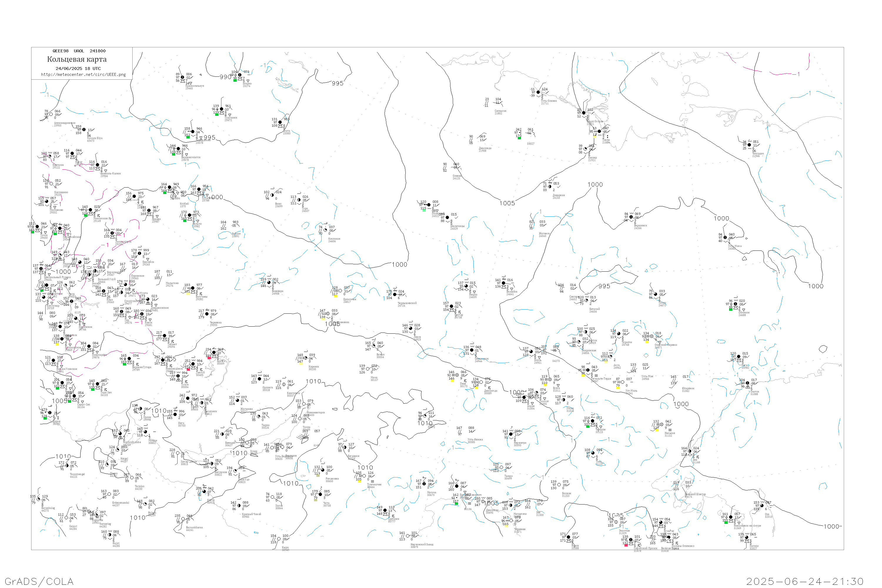This screenshot has width=882, height=588.
Task: Click the Александровское station open circle
Action: pos(51,114)
